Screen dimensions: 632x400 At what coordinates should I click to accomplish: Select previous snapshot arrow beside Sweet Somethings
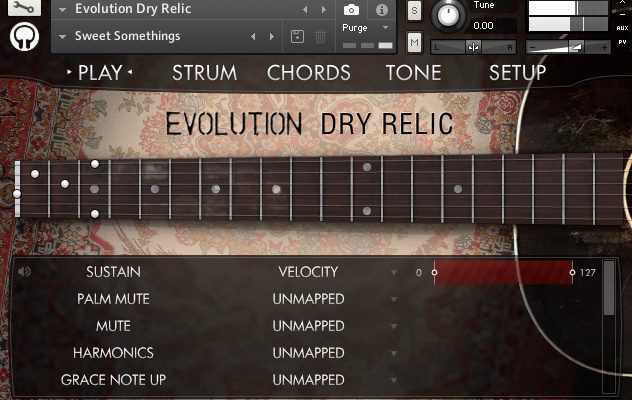coord(253,37)
